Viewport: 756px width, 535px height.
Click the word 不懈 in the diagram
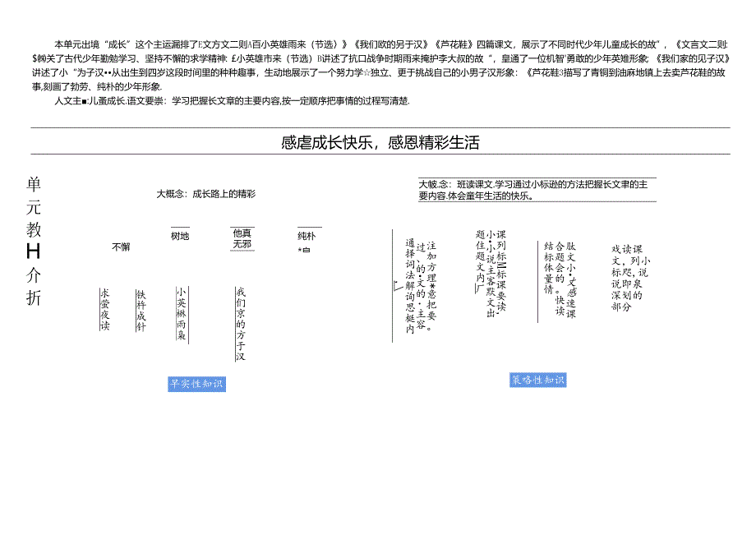[120, 247]
